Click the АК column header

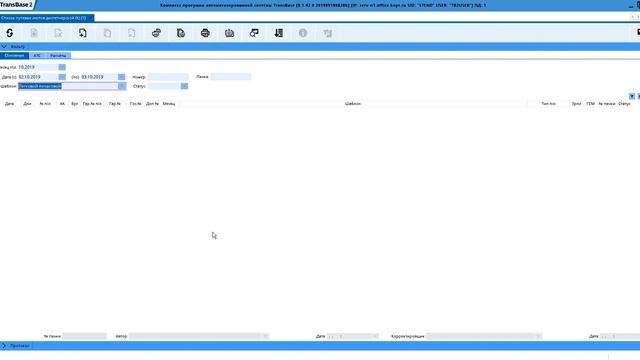tap(62, 104)
